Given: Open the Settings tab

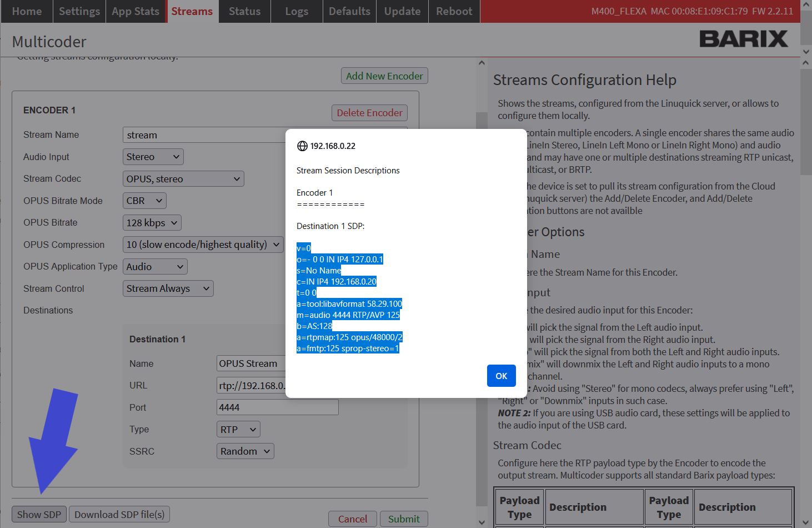Looking at the screenshot, I should pos(79,11).
